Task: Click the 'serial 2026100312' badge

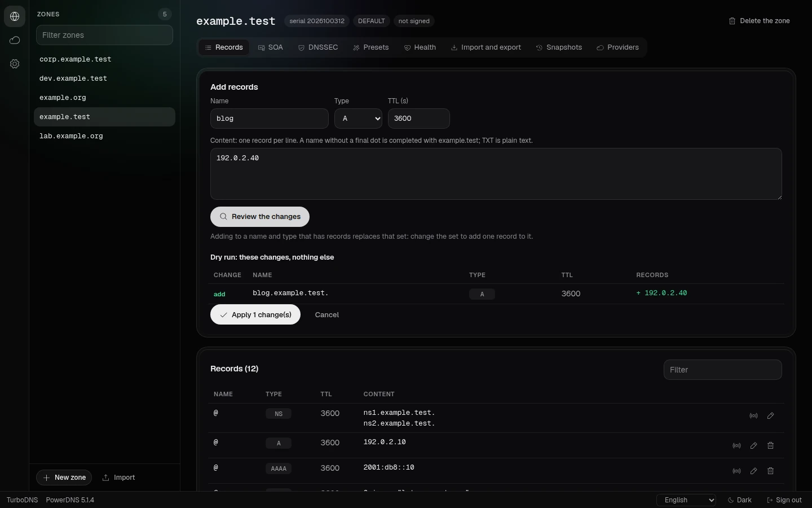Action: [317, 21]
